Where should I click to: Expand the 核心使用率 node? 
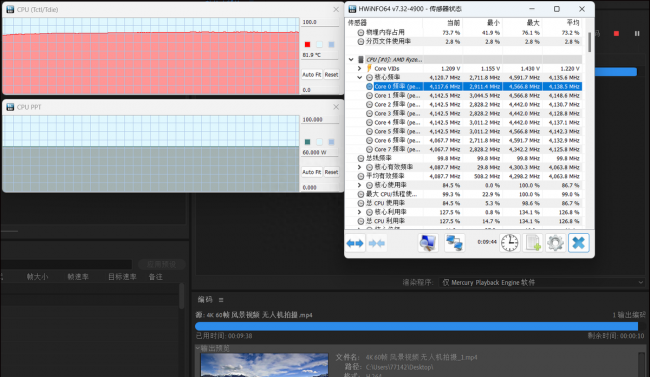[359, 185]
